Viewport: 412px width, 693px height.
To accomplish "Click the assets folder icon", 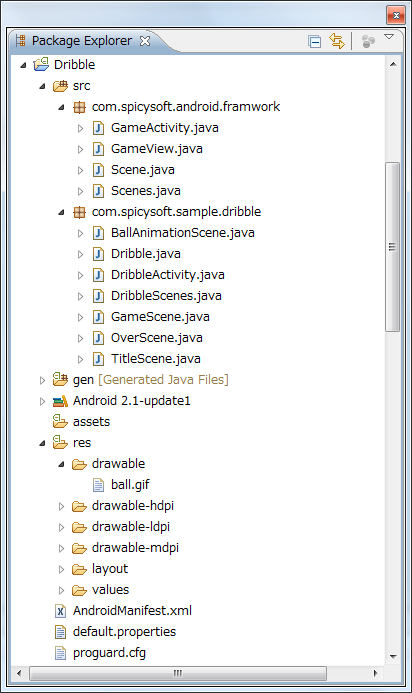I will (60, 421).
